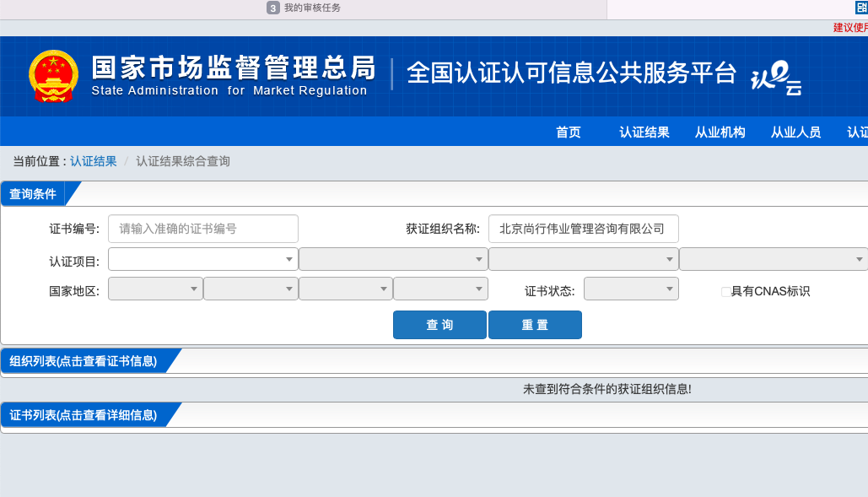Viewport: 868px width, 497px height.
Task: Click the 获证组织名称 input field
Action: (x=584, y=229)
